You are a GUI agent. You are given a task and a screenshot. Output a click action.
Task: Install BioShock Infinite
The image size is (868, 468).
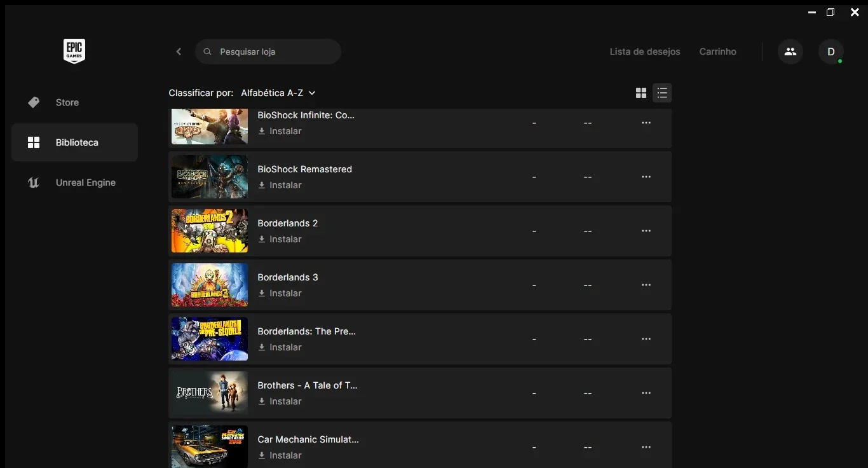[x=280, y=131]
